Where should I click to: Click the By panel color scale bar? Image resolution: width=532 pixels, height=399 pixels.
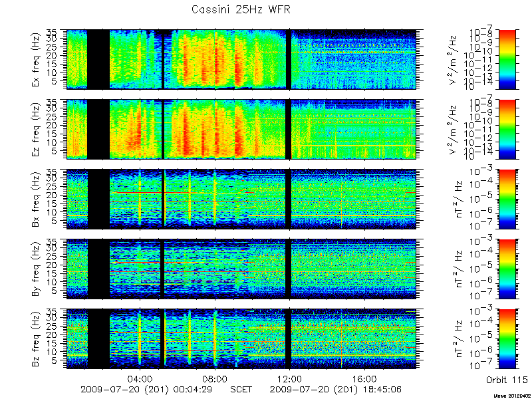tap(507, 269)
